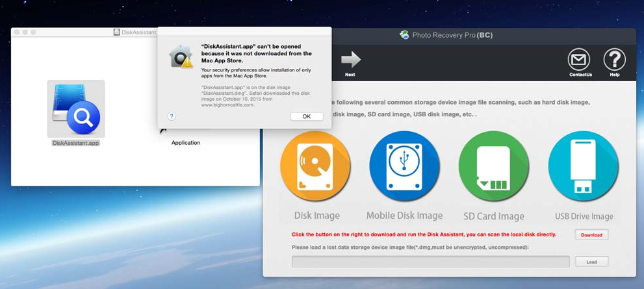Viewport: 644px width, 289px height.
Task: Click the Disk Image label text
Action: [x=316, y=216]
